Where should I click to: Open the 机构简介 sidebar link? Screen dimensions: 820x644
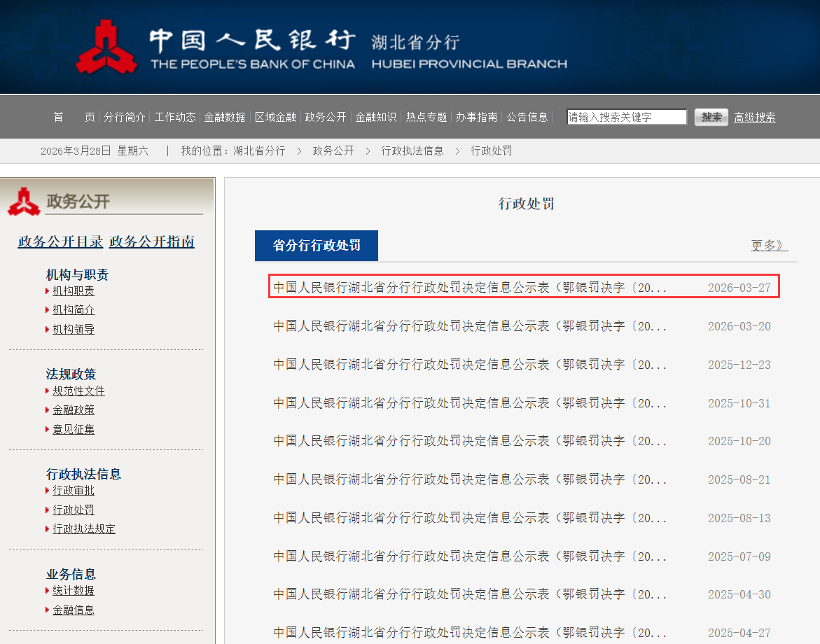pyautogui.click(x=74, y=310)
